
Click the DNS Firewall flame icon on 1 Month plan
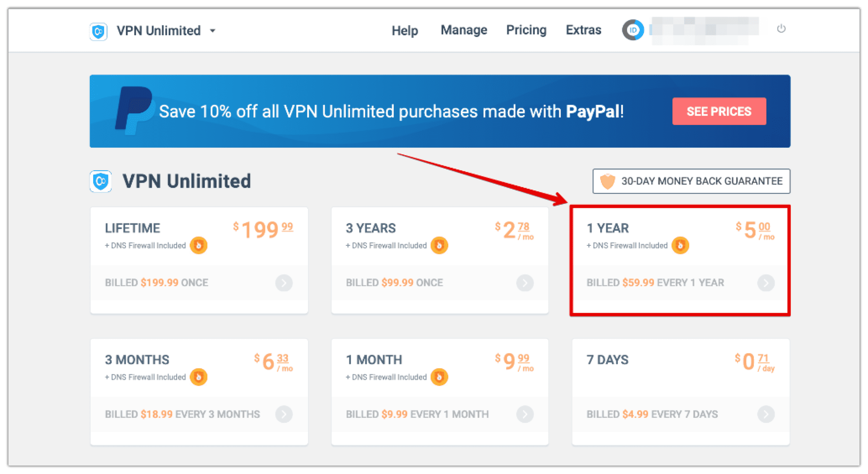click(439, 377)
